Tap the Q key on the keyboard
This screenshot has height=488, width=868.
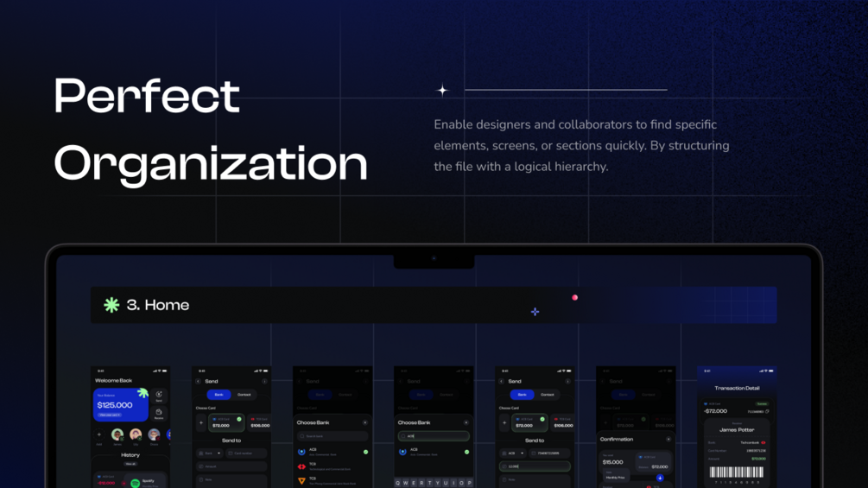click(397, 483)
